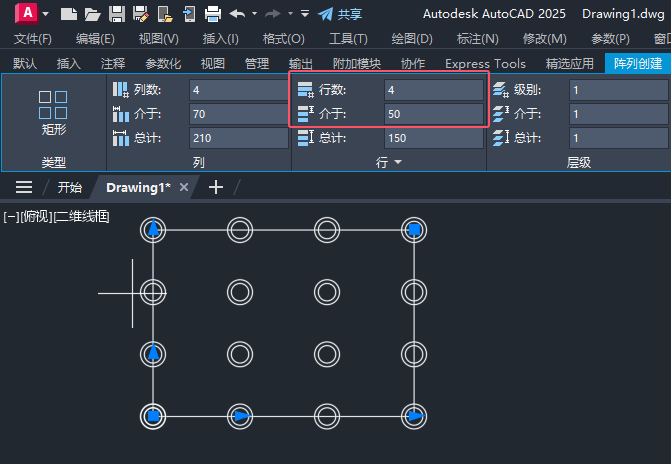Viewport: 671px width, 464px height.
Task: Click the top-right square array grip
Action: [x=414, y=230]
